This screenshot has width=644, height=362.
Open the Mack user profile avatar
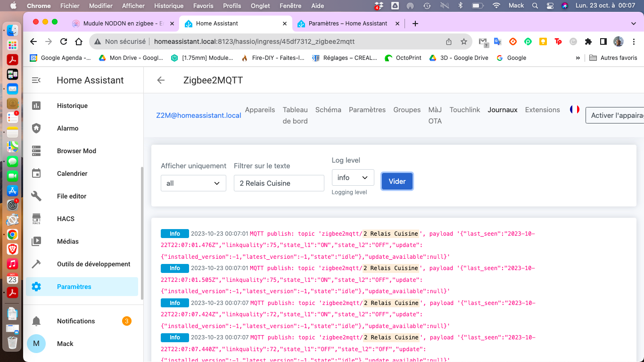click(36, 344)
